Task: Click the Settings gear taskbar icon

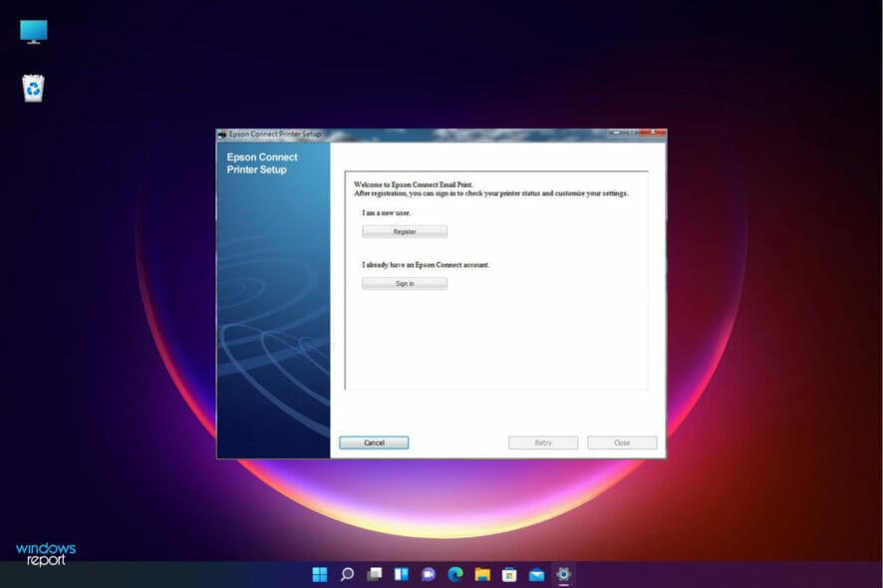Action: coord(563,574)
